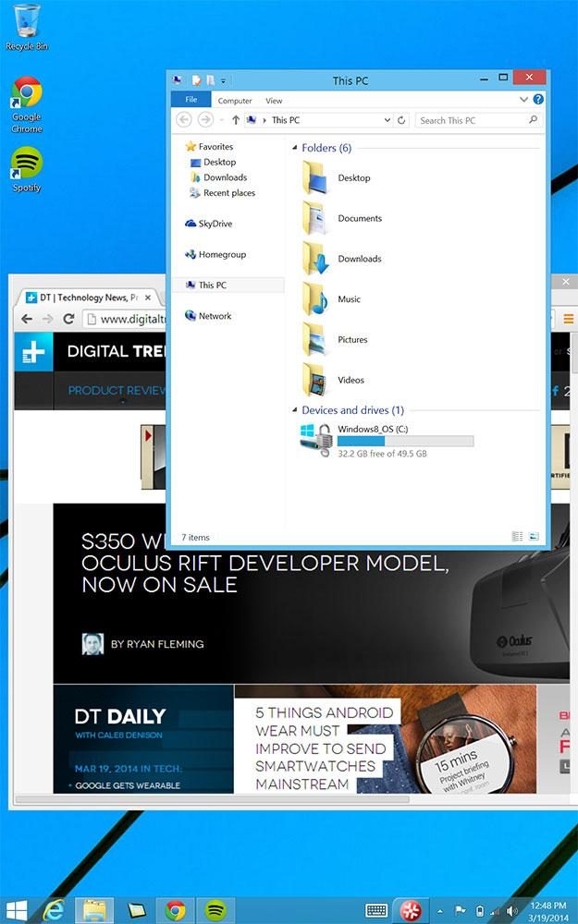This screenshot has height=924, width=578.
Task: Expand the Explorer ribbon chevron
Action: 523,100
